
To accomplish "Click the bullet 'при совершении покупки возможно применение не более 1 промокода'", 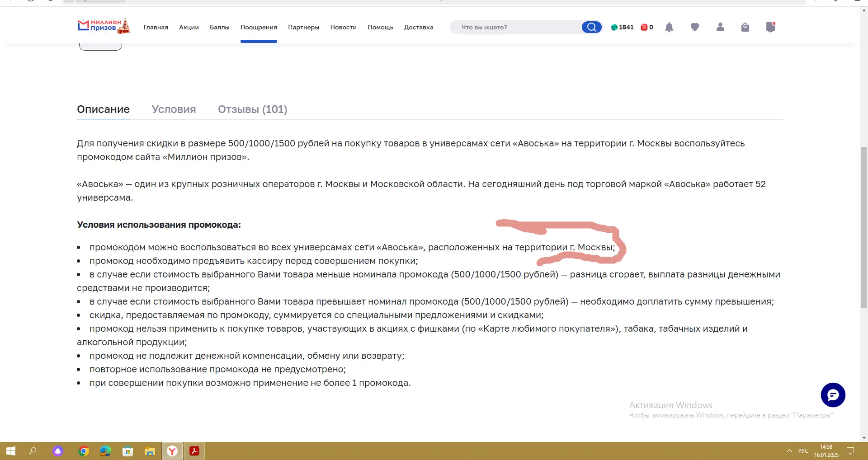I will click(250, 383).
